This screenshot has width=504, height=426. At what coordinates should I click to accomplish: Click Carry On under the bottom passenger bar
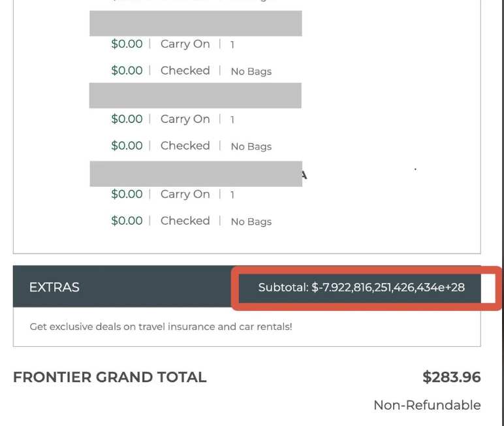click(185, 194)
